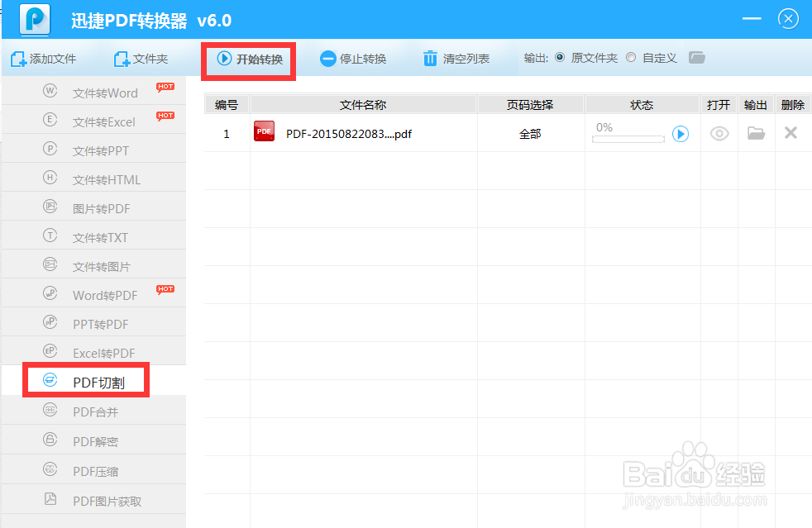Screen dimensions: 812x528
Task: Select 文件转Excel in the sidebar
Action: coord(93,120)
